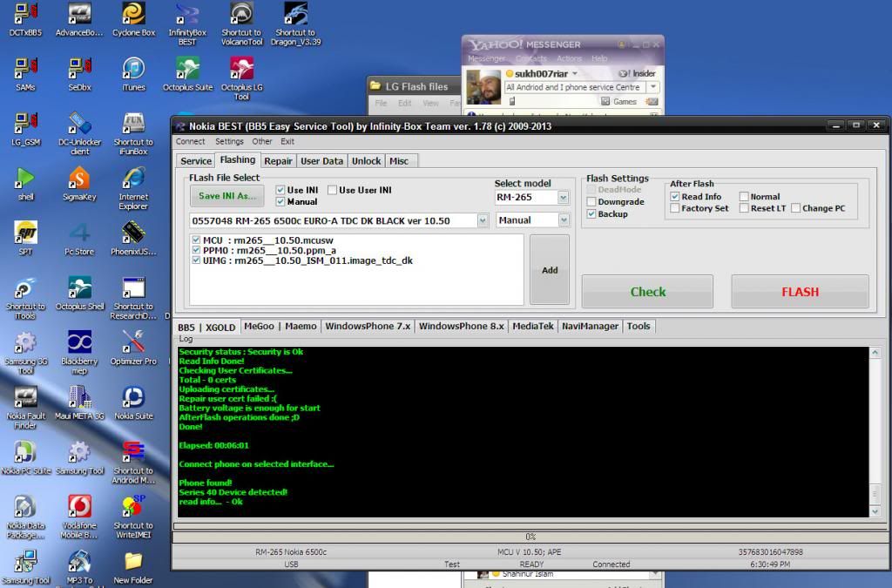Select the WindowsPhone 8.x tab
The image size is (892, 588).
(462, 327)
